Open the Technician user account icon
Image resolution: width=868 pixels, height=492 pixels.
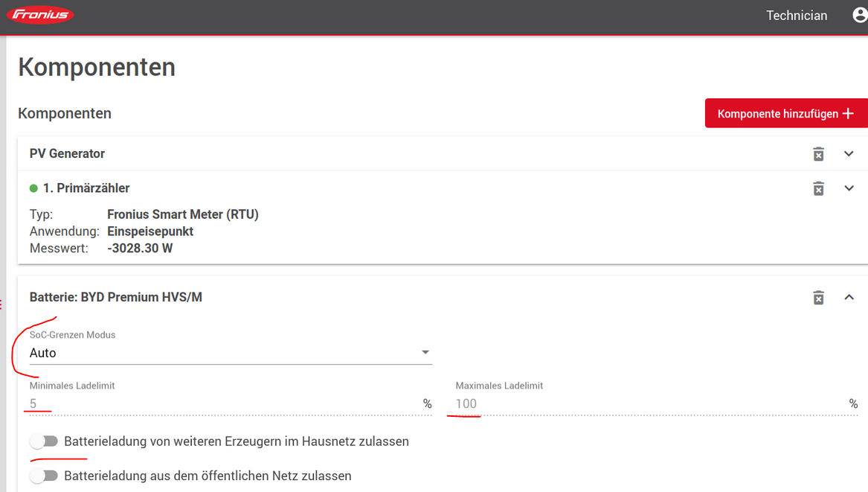861,15
